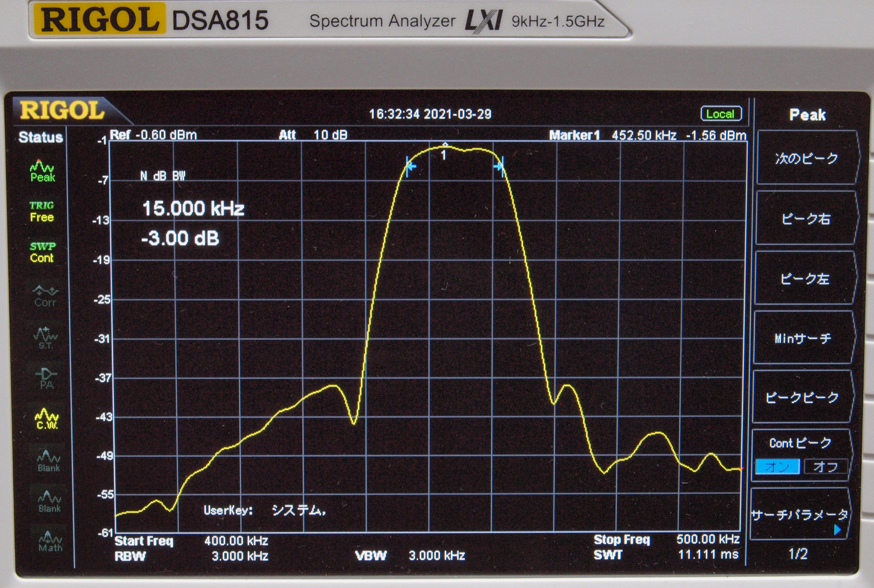The height and width of the screenshot is (588, 874).
Task: Click the N dB BW label
Action: coord(163,176)
